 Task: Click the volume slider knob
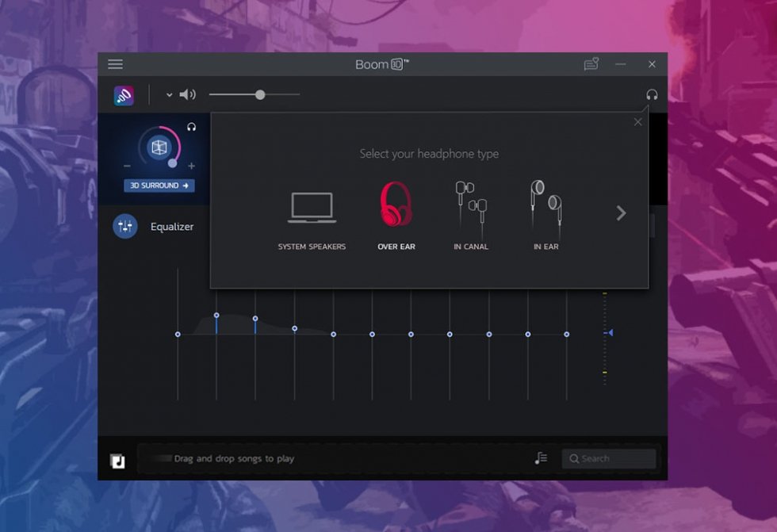click(x=260, y=94)
